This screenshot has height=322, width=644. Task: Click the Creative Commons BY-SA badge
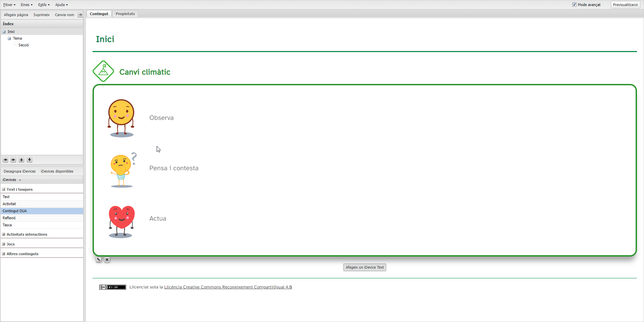pyautogui.click(x=112, y=287)
